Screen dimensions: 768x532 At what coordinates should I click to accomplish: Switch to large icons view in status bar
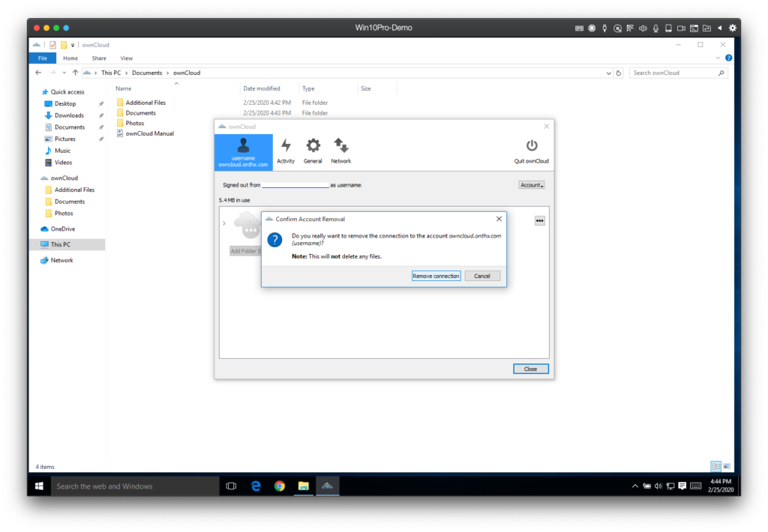(x=726, y=466)
